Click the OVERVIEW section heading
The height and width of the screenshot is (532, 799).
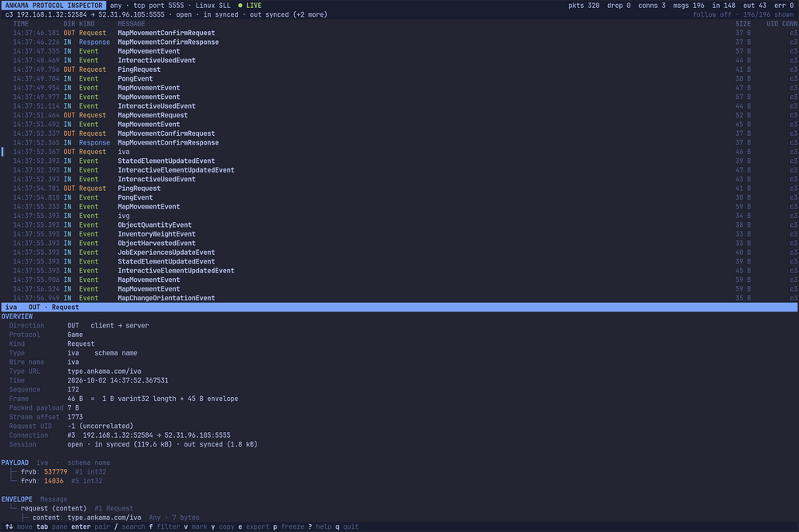coord(17,316)
